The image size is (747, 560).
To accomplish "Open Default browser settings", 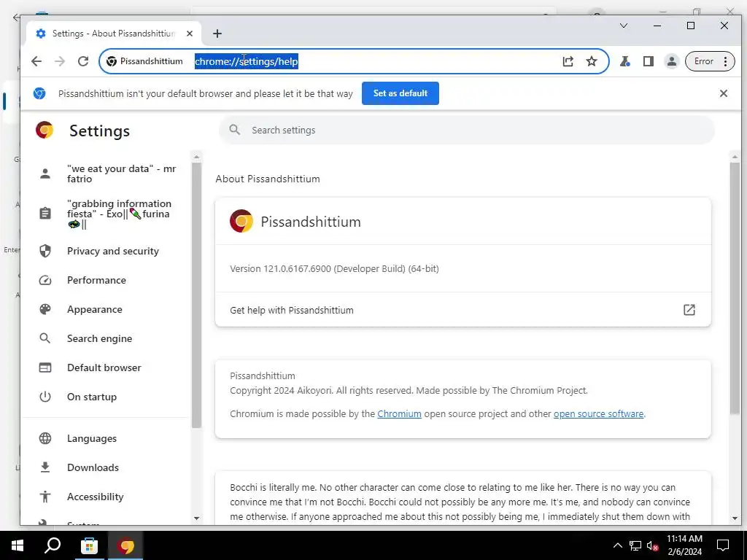I will 105,367.
